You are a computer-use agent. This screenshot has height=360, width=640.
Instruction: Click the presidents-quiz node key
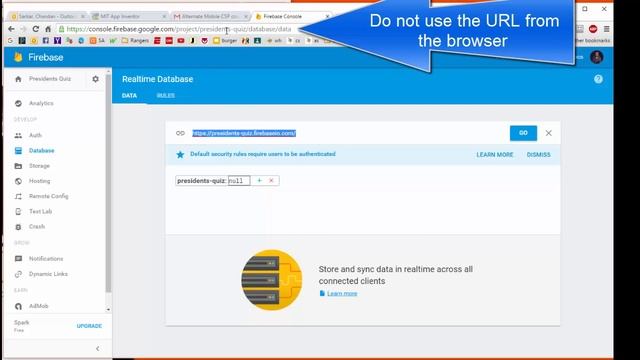point(201,180)
